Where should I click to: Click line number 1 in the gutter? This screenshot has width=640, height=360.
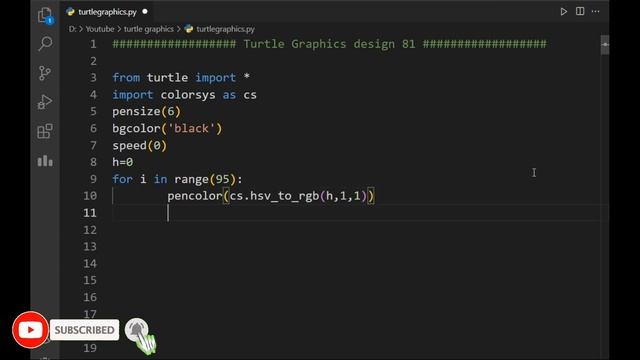[x=93, y=44]
